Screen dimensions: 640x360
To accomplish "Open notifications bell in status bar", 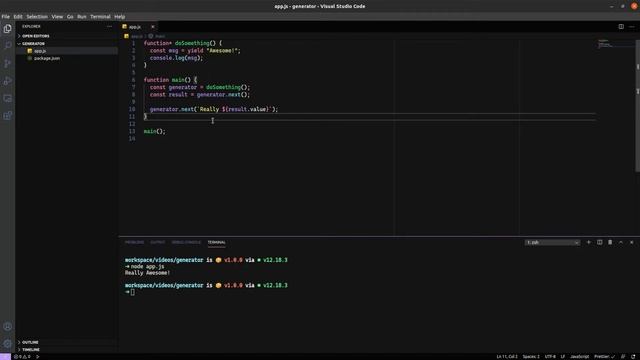I will click(633, 357).
